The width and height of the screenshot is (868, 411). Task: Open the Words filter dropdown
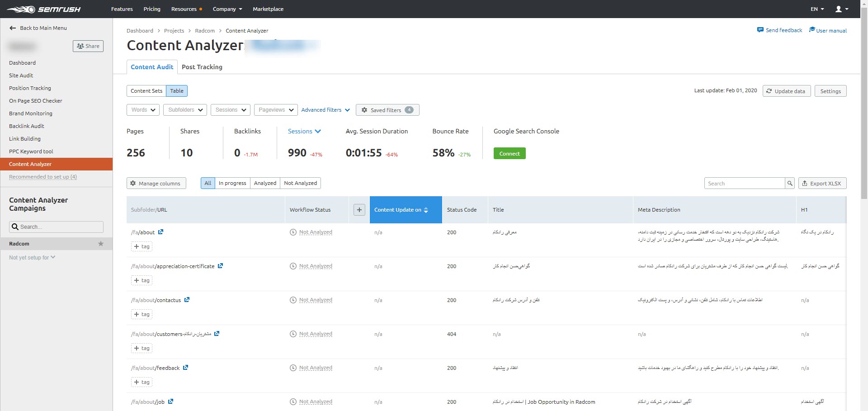(x=142, y=110)
